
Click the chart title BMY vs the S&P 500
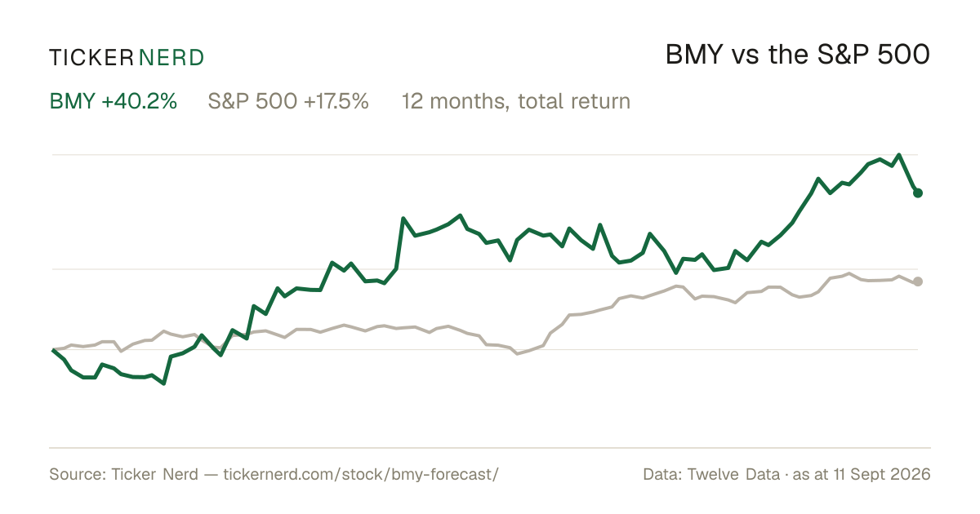click(x=798, y=55)
